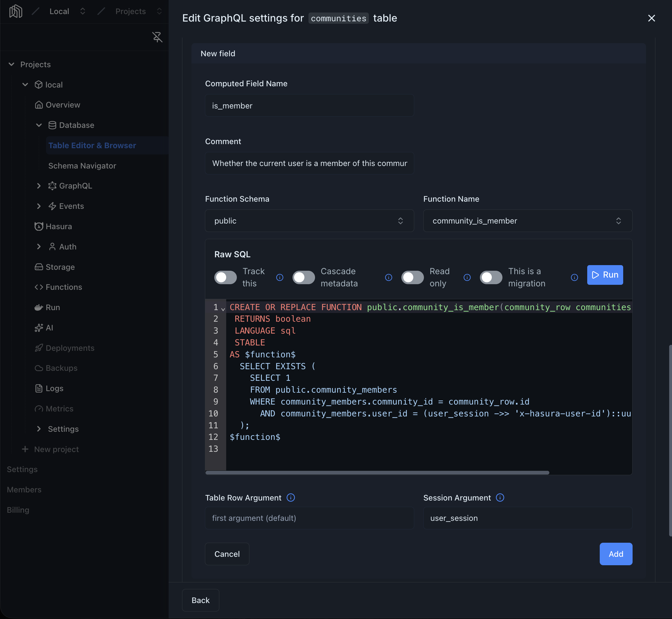The image size is (672, 619).
Task: Click New project link
Action: click(x=56, y=449)
